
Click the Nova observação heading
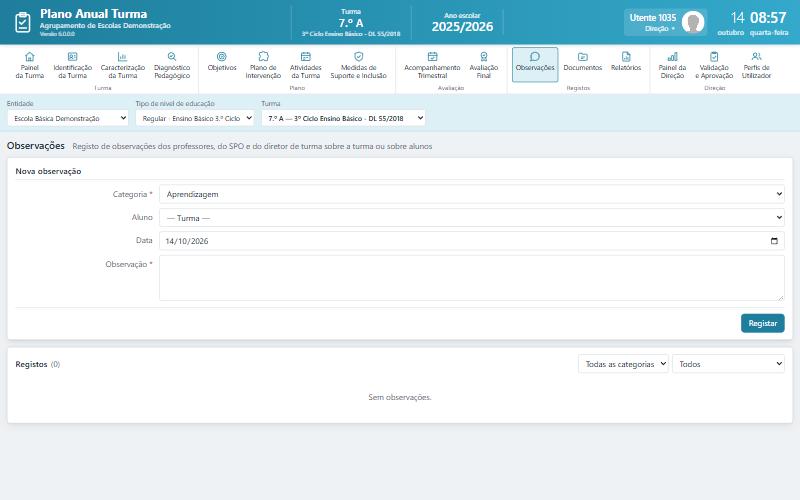[x=48, y=171]
